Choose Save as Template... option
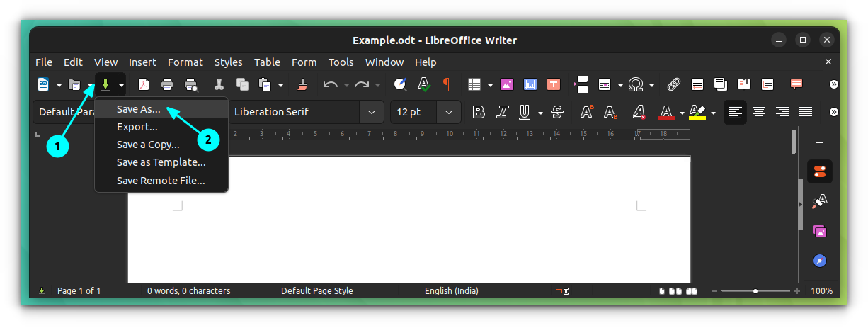 (x=161, y=162)
